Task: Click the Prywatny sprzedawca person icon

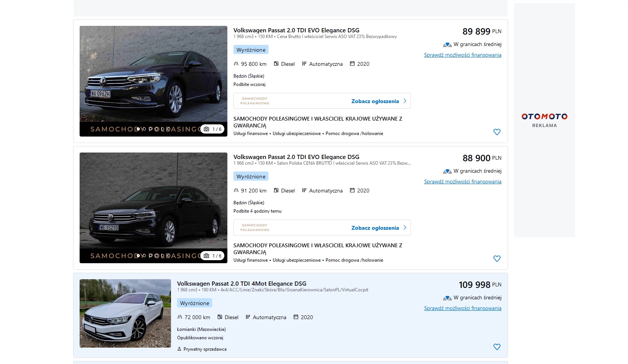Action: 179,349
